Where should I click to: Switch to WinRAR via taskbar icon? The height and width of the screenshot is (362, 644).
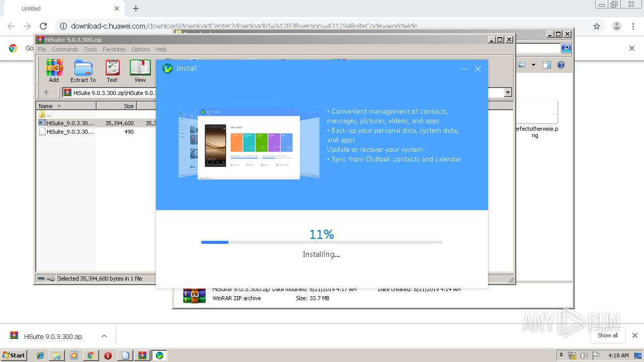(x=142, y=355)
